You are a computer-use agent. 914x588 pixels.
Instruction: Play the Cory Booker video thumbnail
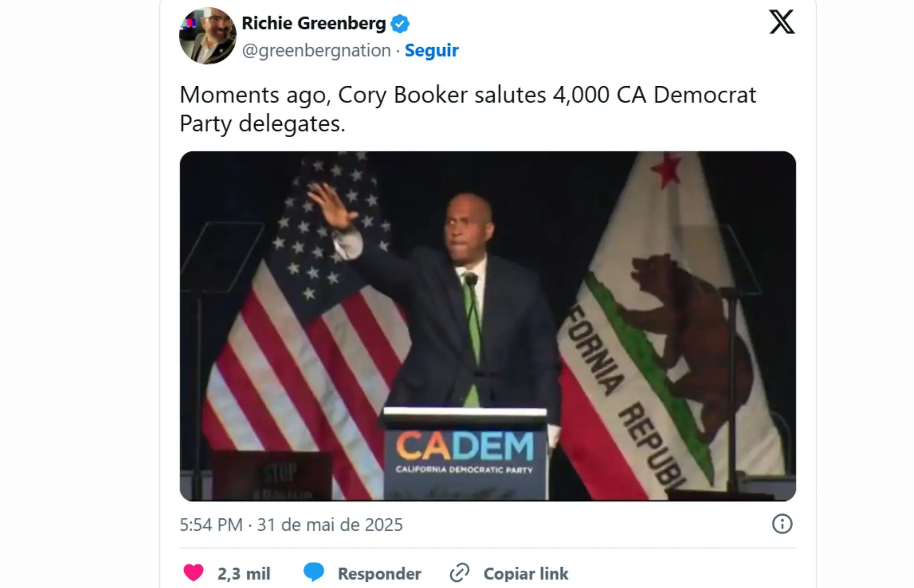(487, 326)
